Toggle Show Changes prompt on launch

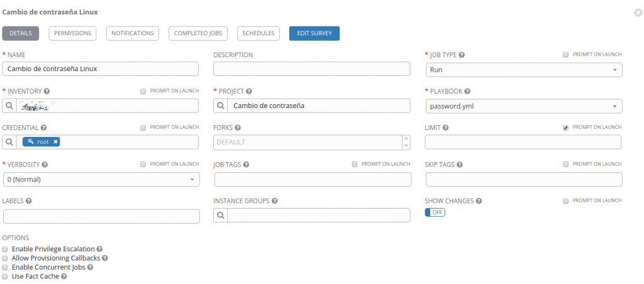565,200
